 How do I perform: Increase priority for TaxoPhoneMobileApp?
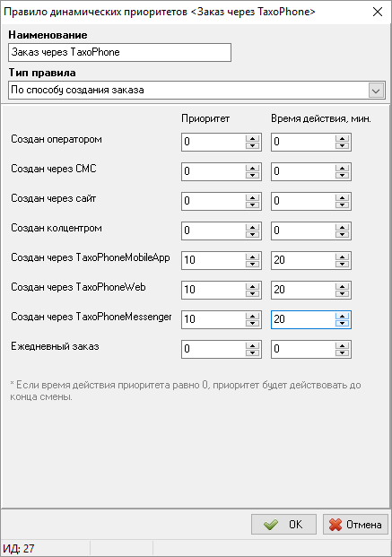(x=252, y=257)
